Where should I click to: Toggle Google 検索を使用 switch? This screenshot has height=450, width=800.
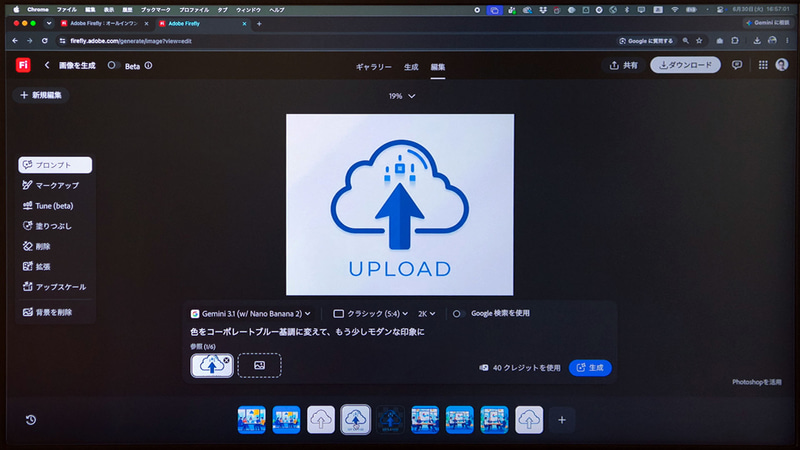459,314
